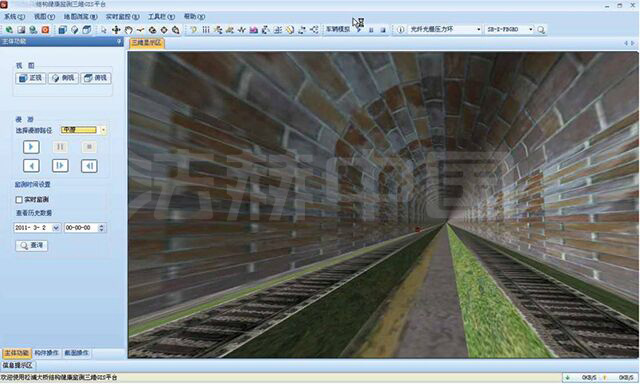
Task: Click the four-arrow move tool icon
Action: click(x=116, y=30)
